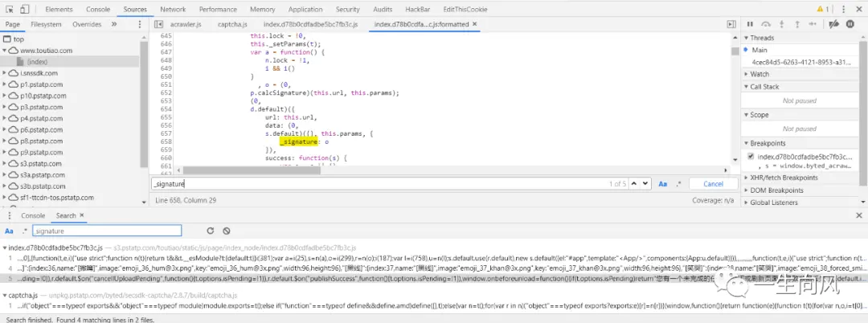Hide the debugger sidebar
The width and height of the screenshot is (868, 323).
[731, 24]
